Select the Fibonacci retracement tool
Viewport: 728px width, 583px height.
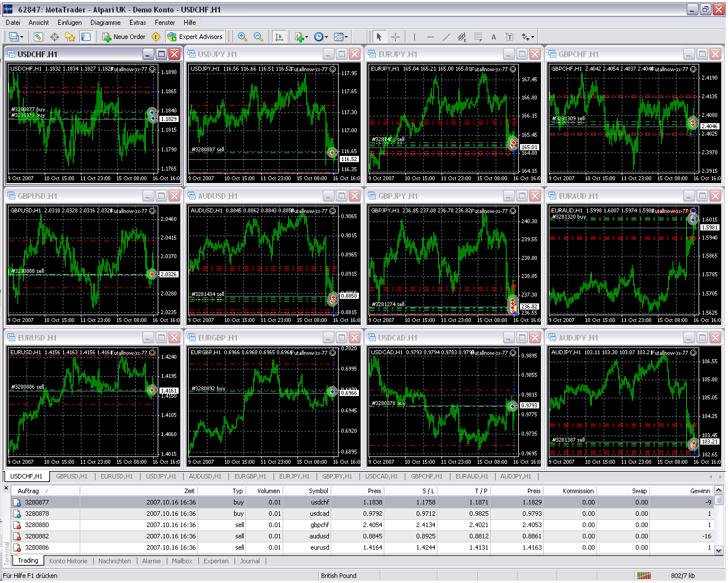tap(478, 37)
